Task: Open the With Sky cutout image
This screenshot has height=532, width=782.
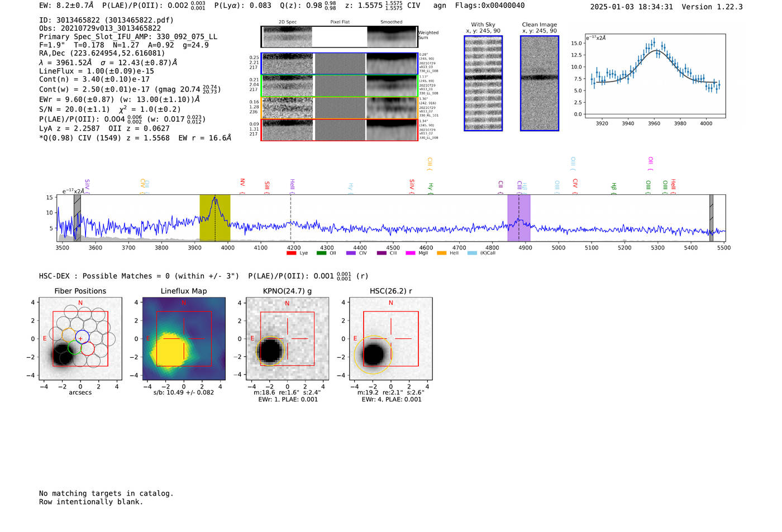Action: (x=483, y=83)
